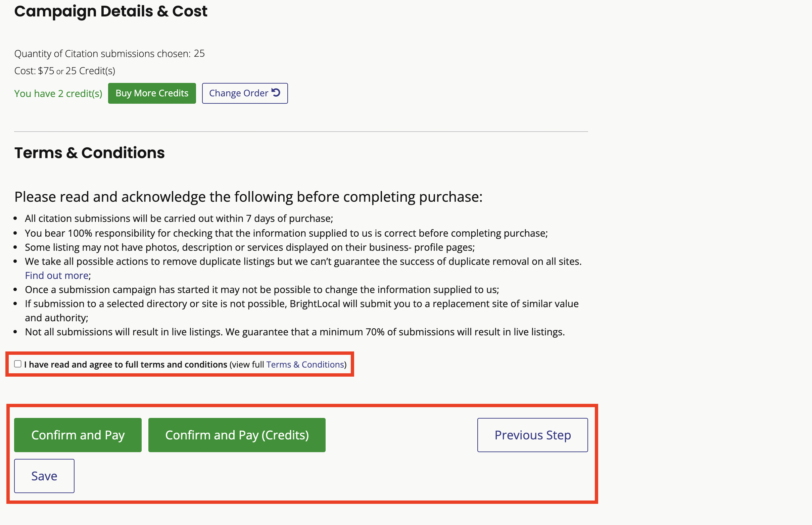Choose Confirm and Pay (Credits)
Viewport: 812px width, 525px height.
237,435
